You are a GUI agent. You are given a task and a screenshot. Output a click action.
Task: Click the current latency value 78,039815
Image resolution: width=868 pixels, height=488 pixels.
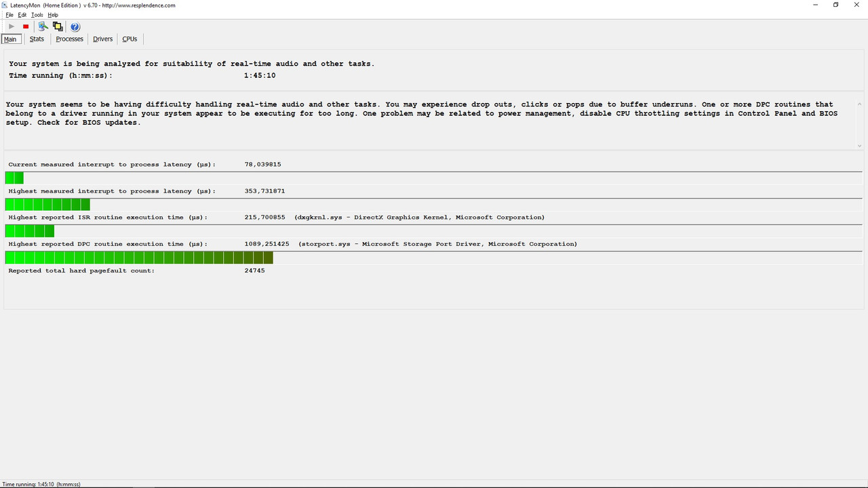262,165
